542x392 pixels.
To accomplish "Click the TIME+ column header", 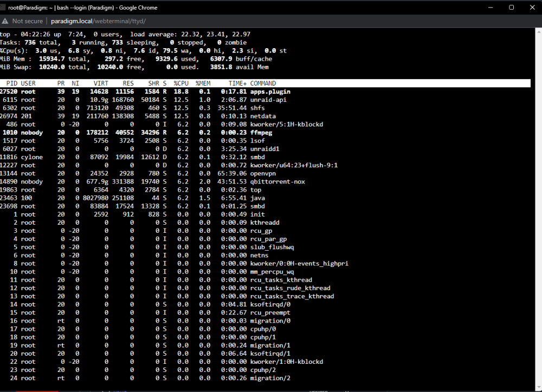I will (237, 83).
